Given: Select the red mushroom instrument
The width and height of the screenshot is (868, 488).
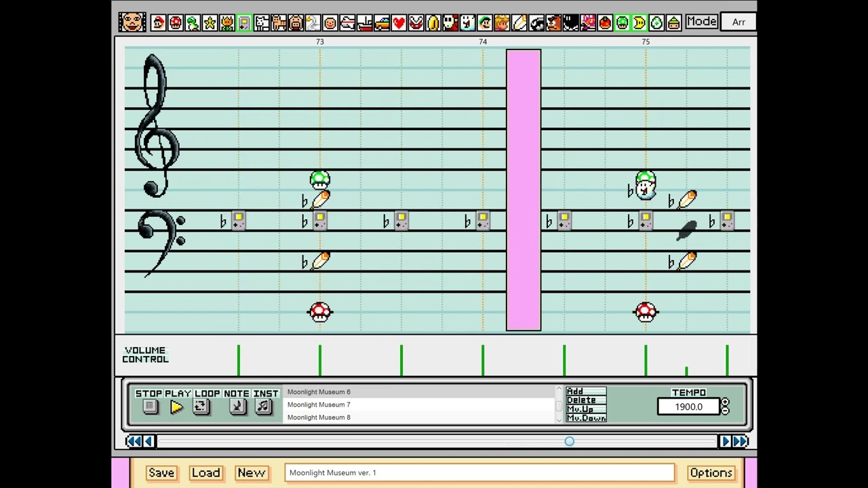Looking at the screenshot, I should coord(175,23).
